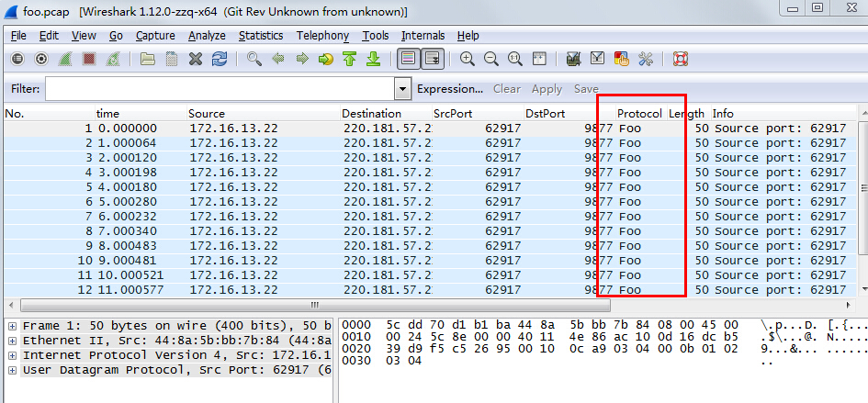
Task: Click into the display Filter input field
Action: click(x=220, y=88)
